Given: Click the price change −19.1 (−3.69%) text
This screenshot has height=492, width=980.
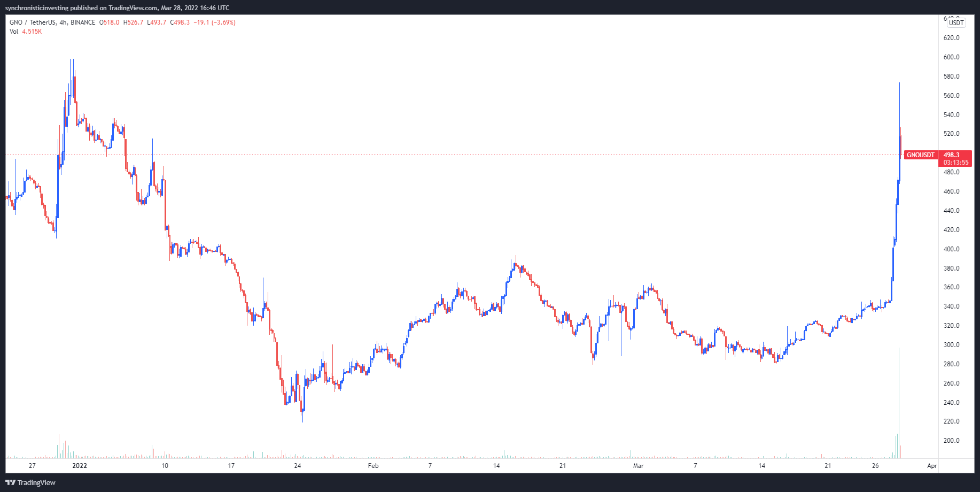Looking at the screenshot, I should (x=214, y=22).
